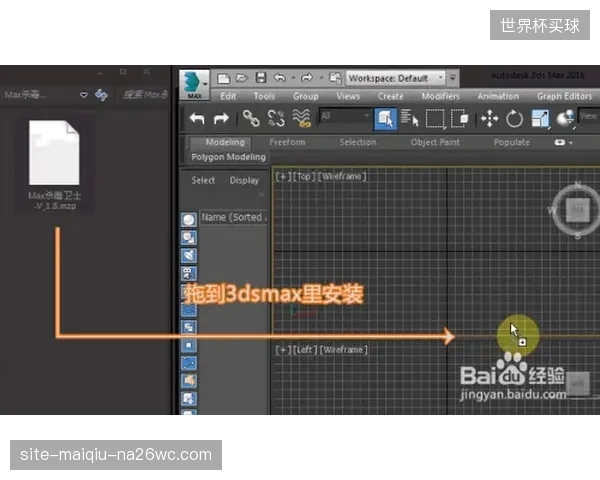Image resolution: width=600 pixels, height=480 pixels.
Task: Click the project folder icon beside Workspace
Action: click(335, 78)
